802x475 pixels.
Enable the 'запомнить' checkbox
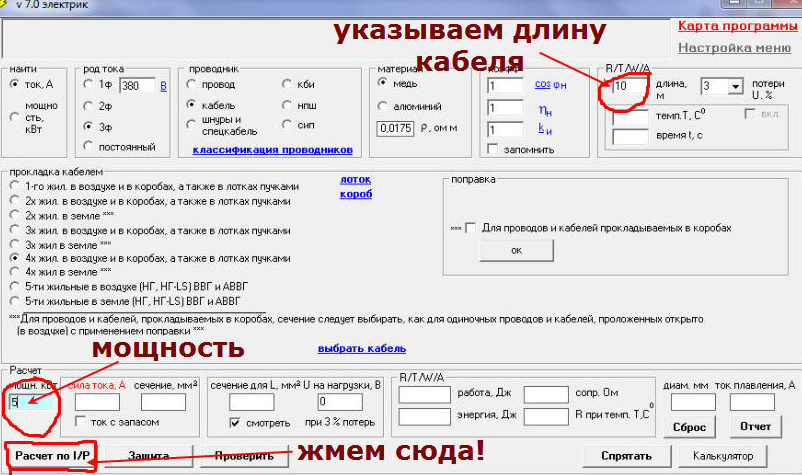pos(493,149)
